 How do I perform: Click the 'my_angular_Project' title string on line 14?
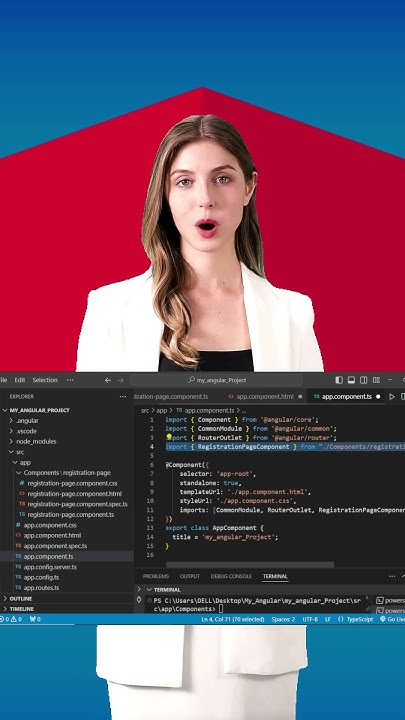click(238, 537)
